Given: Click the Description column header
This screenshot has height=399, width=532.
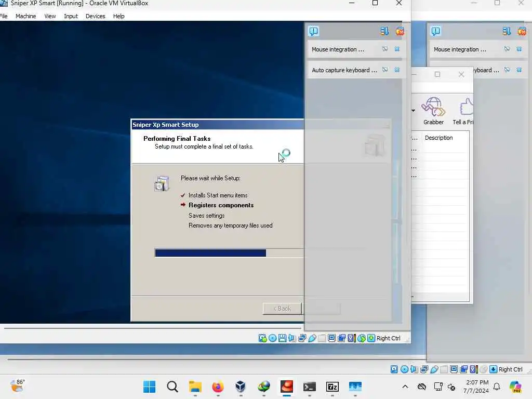Looking at the screenshot, I should click(438, 138).
